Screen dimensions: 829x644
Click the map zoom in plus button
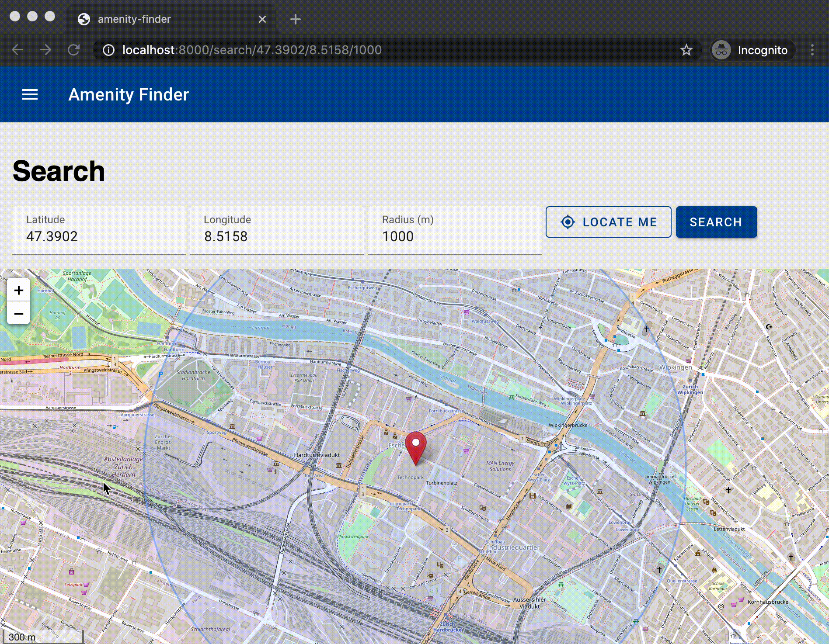click(x=18, y=291)
